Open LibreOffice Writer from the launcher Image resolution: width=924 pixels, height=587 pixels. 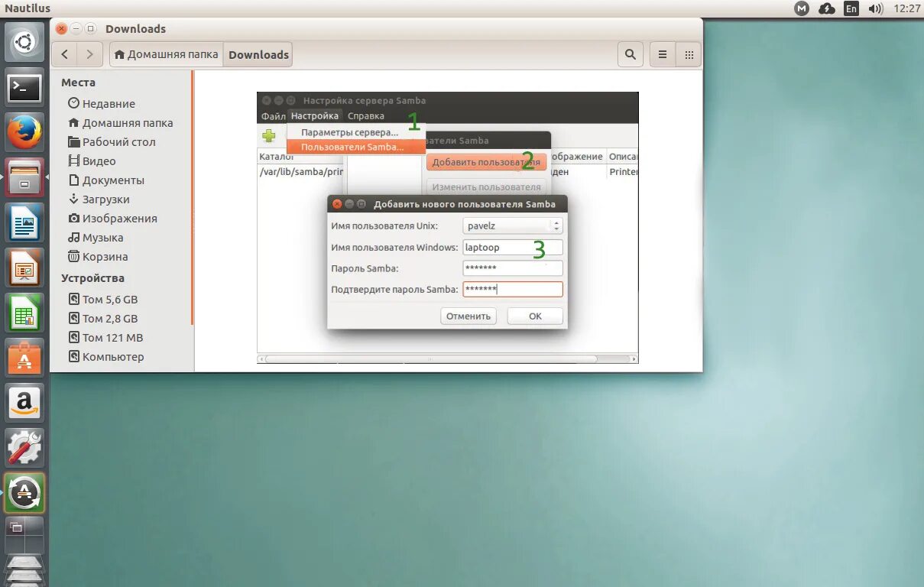point(25,224)
